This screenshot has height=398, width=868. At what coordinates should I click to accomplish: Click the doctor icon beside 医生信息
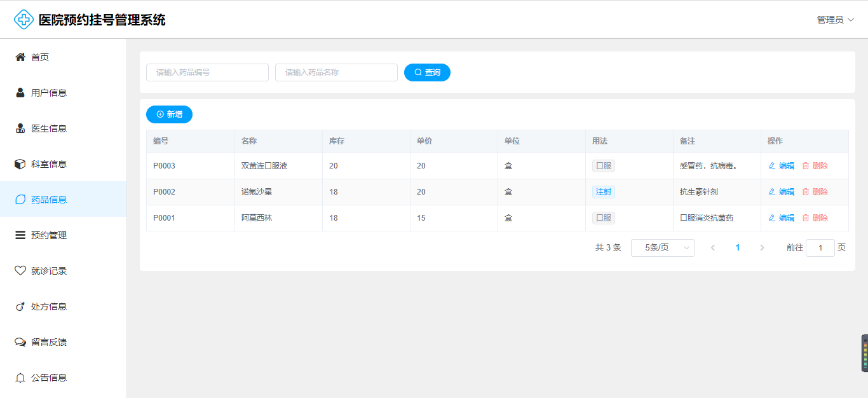20,128
